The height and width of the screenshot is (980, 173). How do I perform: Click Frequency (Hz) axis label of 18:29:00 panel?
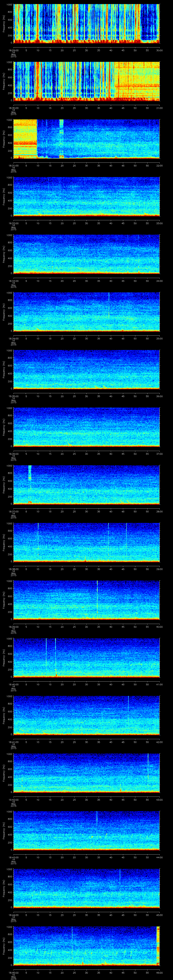click(x=4, y=24)
